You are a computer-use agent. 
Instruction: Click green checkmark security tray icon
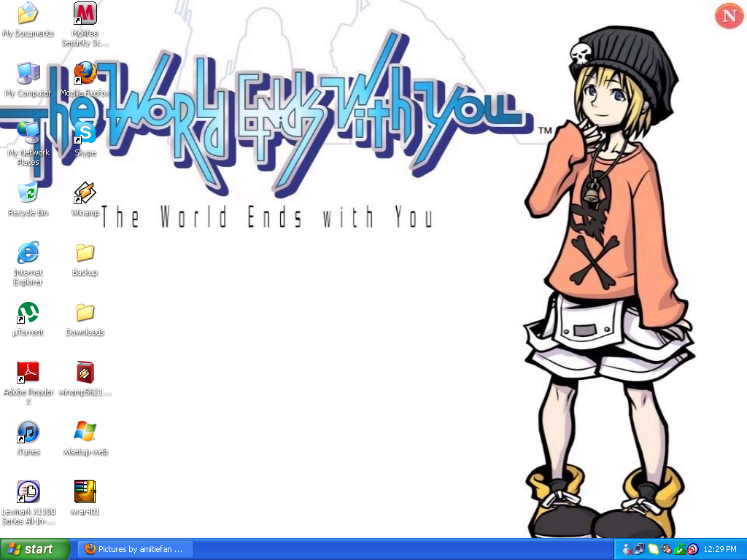tap(680, 550)
